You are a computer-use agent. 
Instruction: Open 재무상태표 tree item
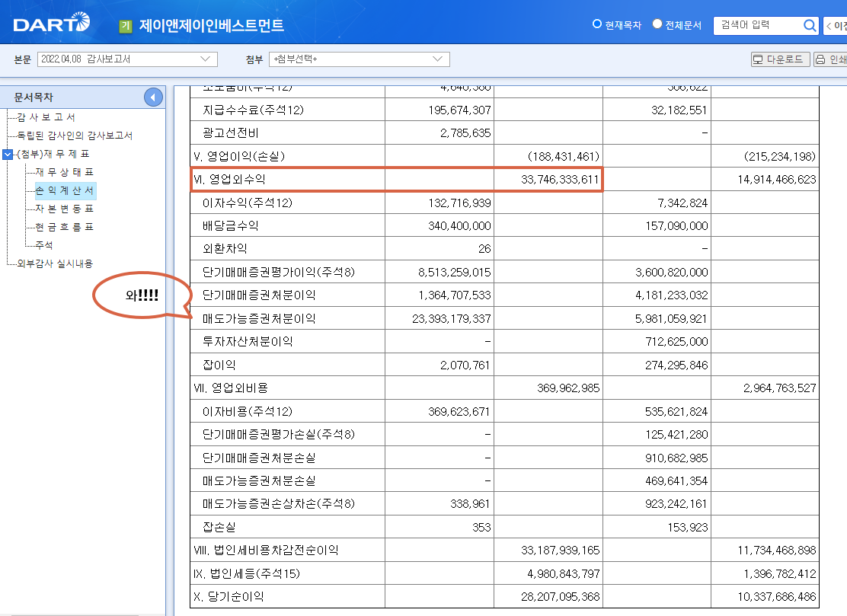(x=64, y=172)
